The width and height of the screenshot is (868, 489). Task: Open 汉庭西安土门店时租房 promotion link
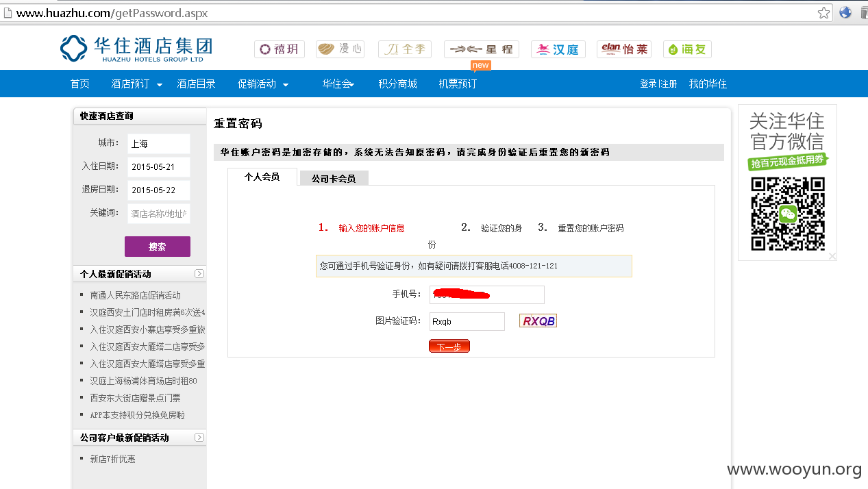[147, 312]
